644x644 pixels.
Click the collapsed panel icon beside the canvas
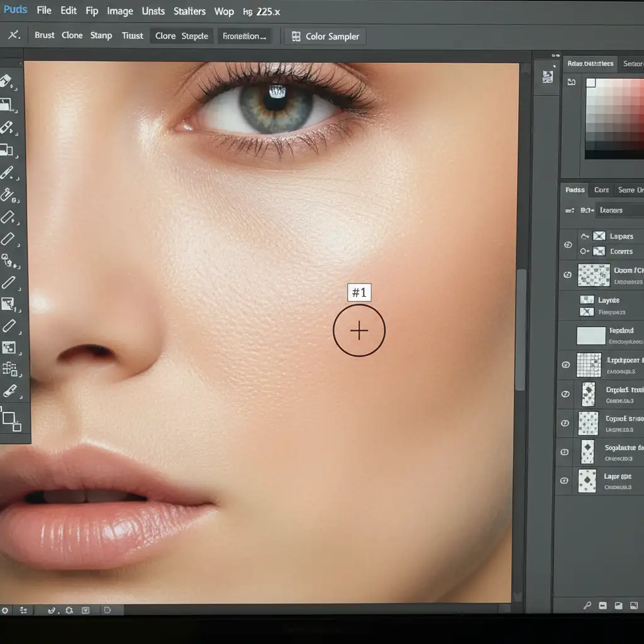(x=547, y=76)
